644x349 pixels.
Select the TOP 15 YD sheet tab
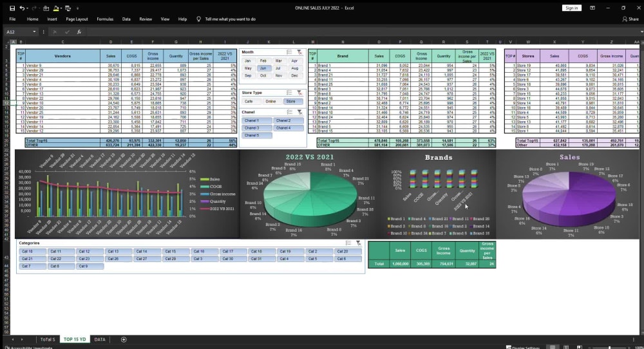(75, 339)
